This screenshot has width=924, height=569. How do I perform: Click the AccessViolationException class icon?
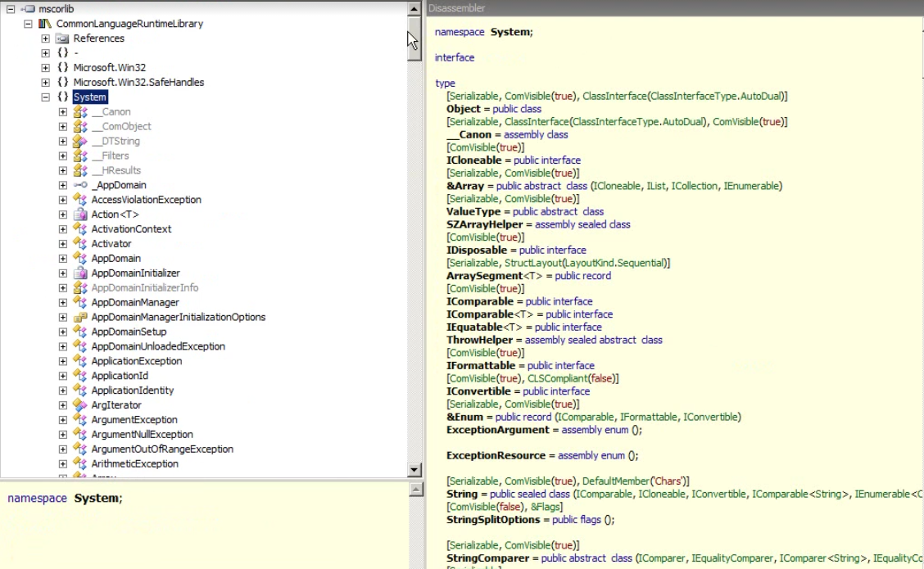click(80, 200)
